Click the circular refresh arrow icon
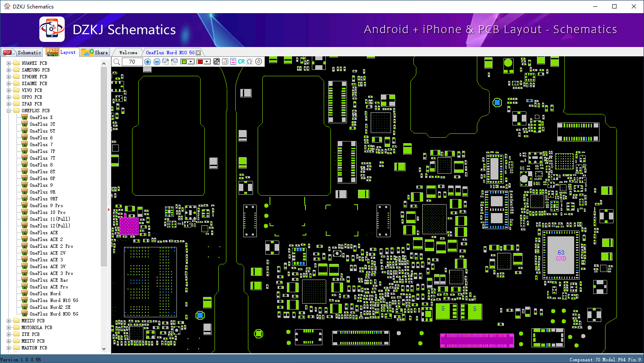The image size is (644, 363). (259, 62)
